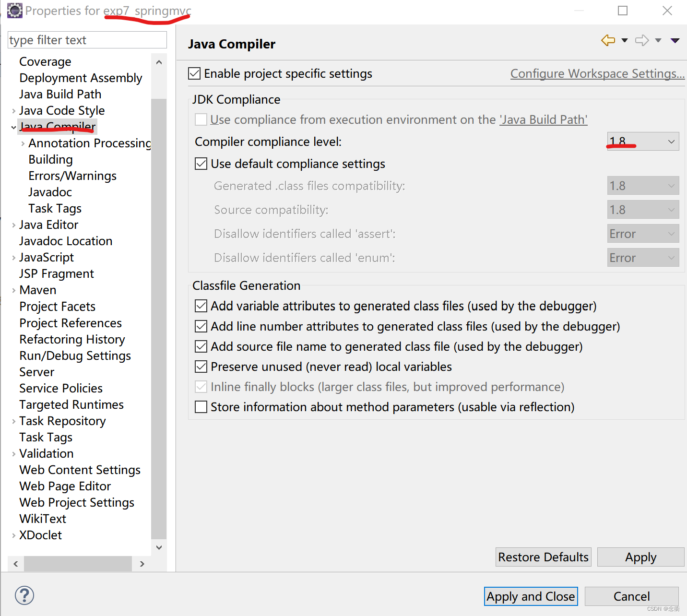Open the Compiler compliance level dropdown
This screenshot has width=687, height=616.
coord(671,141)
